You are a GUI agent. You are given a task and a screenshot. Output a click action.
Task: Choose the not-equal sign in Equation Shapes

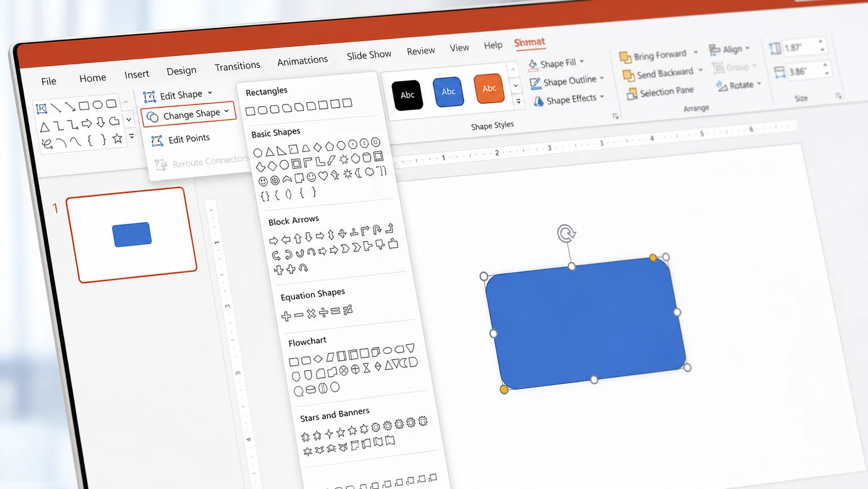[348, 310]
